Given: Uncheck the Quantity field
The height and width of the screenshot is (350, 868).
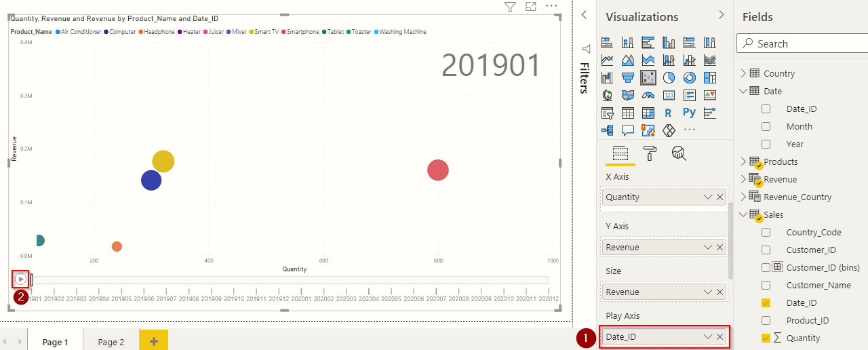Looking at the screenshot, I should [x=766, y=338].
